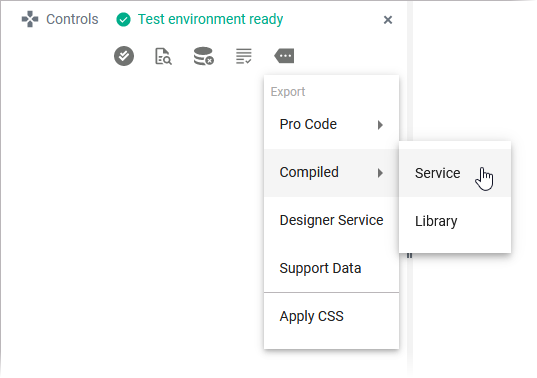Image resolution: width=537 pixels, height=378 pixels.
Task: Click the validate checkmark circle icon
Action: [x=124, y=56]
